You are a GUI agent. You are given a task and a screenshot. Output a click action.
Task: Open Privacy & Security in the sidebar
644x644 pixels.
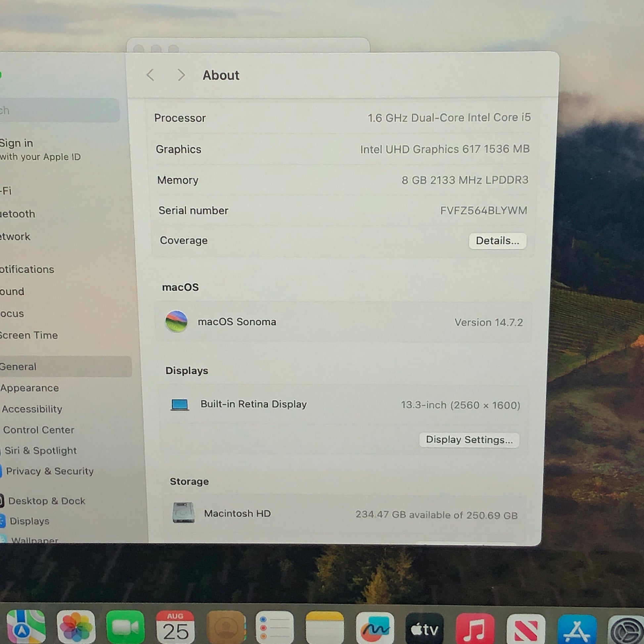pyautogui.click(x=50, y=471)
